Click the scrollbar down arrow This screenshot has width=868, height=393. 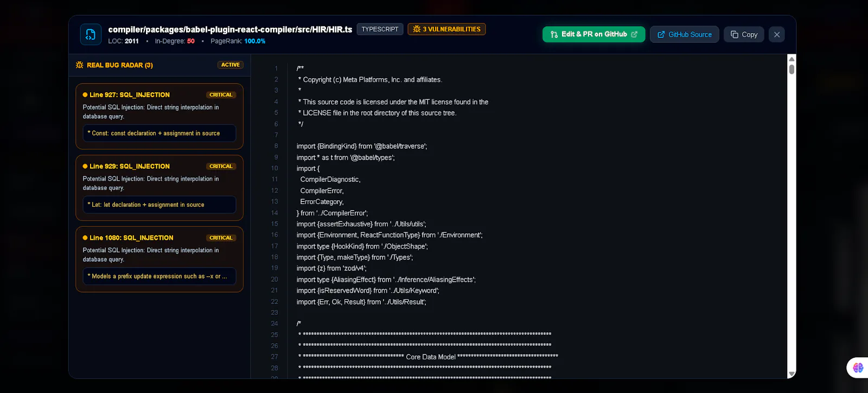[x=792, y=373]
